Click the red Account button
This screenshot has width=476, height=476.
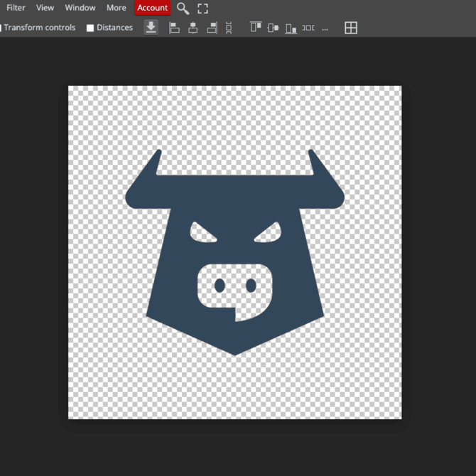153,8
